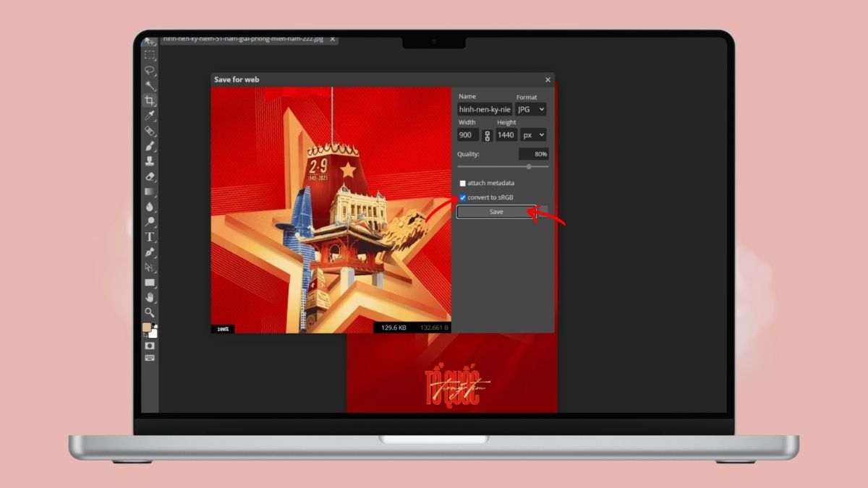The image size is (868, 488).
Task: Pick the Type text tool
Action: pyautogui.click(x=150, y=237)
